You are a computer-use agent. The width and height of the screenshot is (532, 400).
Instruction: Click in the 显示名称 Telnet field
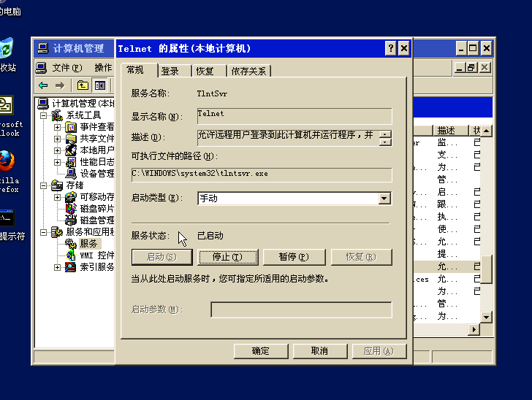pyautogui.click(x=294, y=116)
